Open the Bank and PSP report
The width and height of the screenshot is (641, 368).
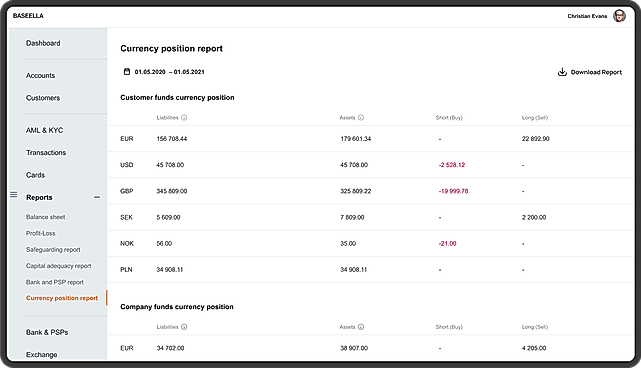point(54,282)
